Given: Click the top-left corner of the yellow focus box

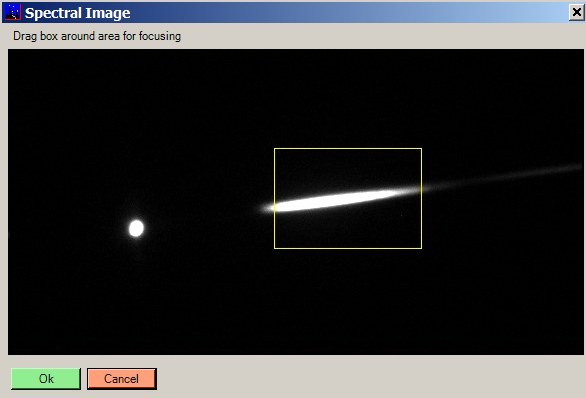Looking at the screenshot, I should (x=274, y=149).
